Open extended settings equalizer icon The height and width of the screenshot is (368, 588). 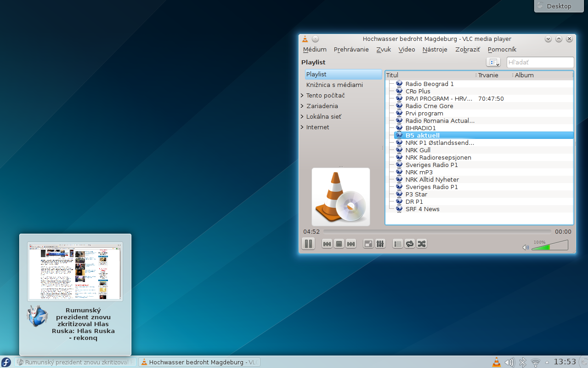pyautogui.click(x=380, y=244)
